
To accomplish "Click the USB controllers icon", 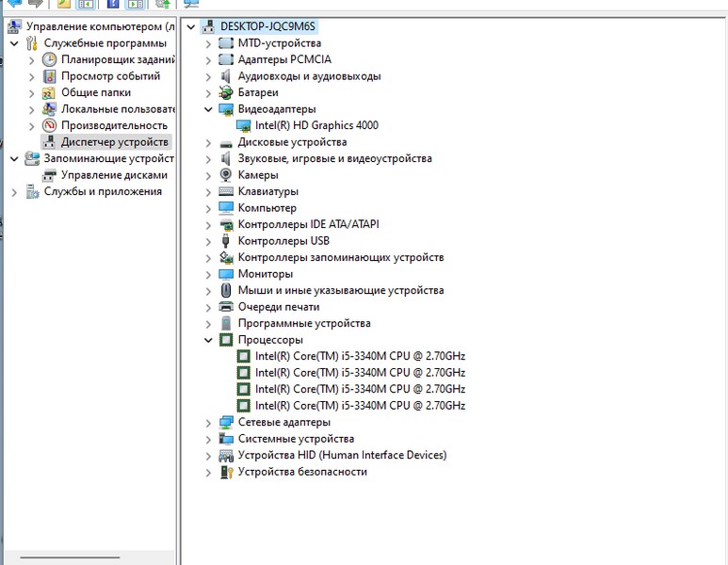I will click(x=226, y=241).
